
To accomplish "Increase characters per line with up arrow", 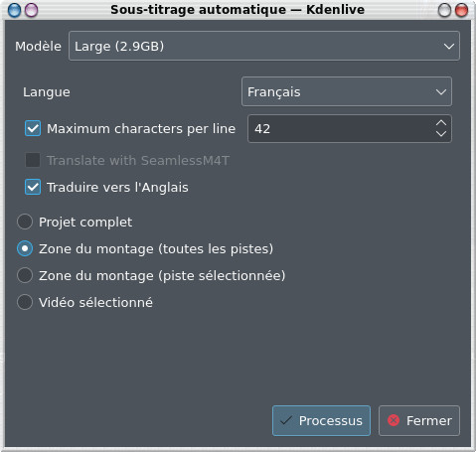I will (x=441, y=123).
